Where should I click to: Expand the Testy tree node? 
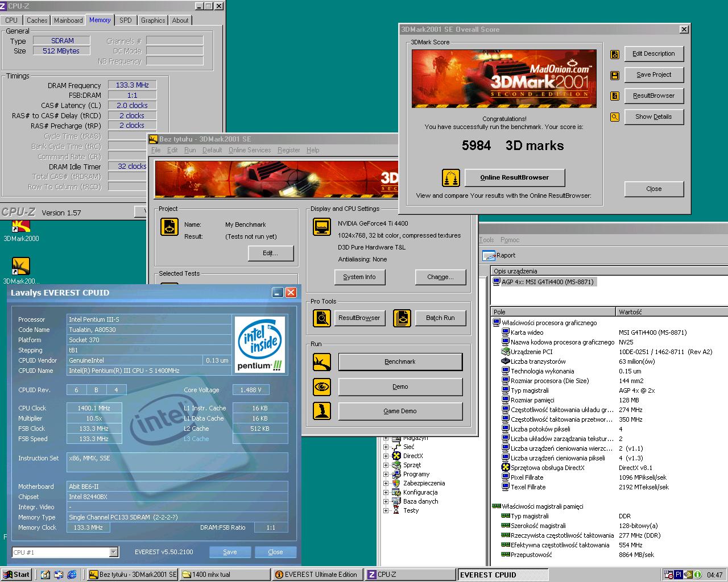click(x=386, y=510)
